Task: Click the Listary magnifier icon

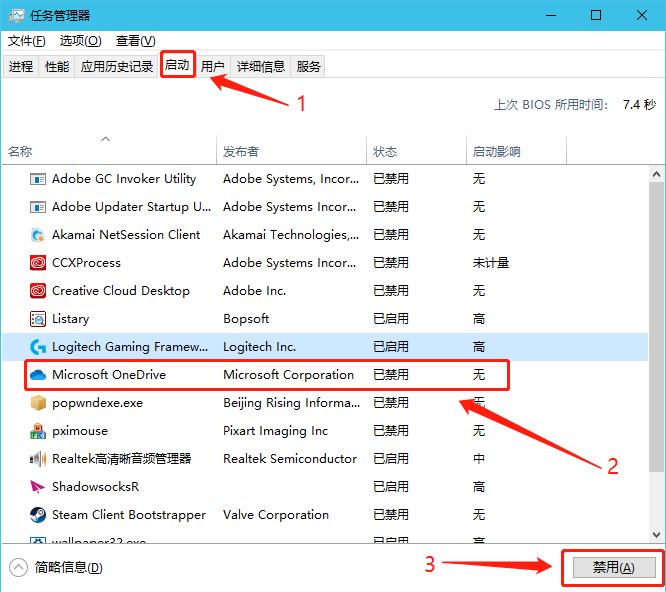Action: pos(38,319)
